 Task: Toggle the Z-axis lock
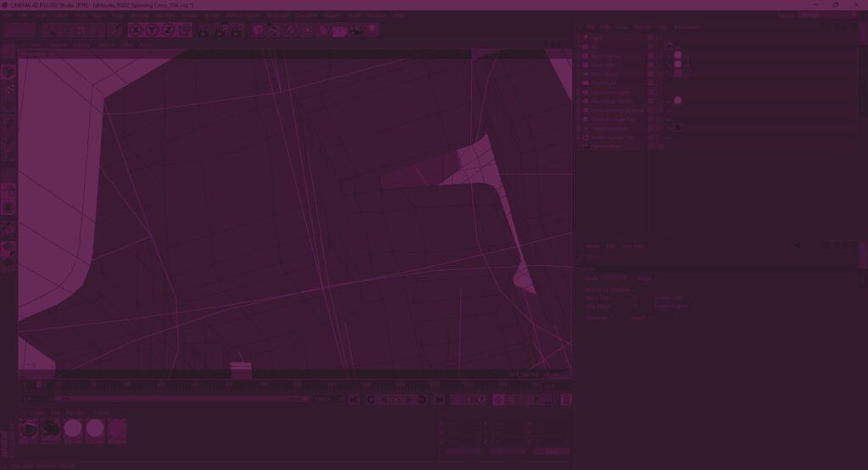tap(168, 30)
